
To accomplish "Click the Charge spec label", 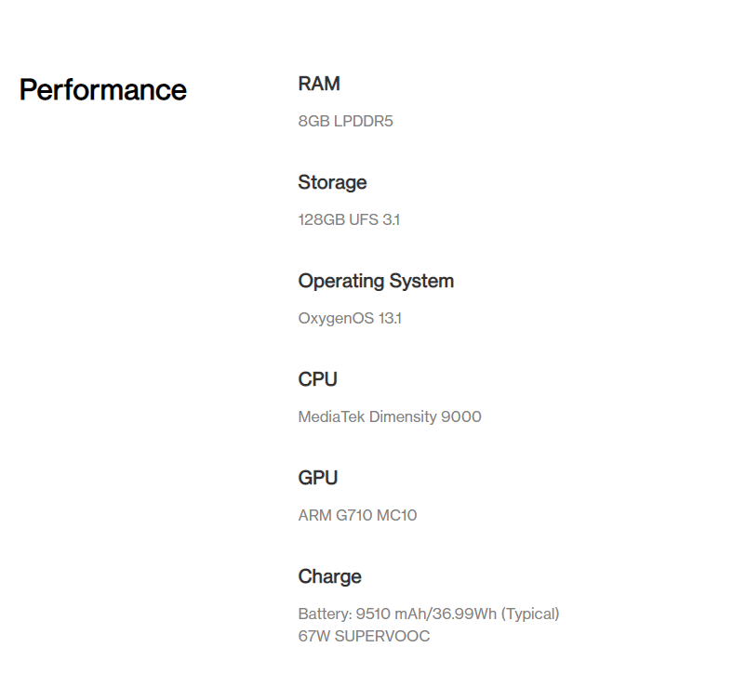I will coord(329,576).
